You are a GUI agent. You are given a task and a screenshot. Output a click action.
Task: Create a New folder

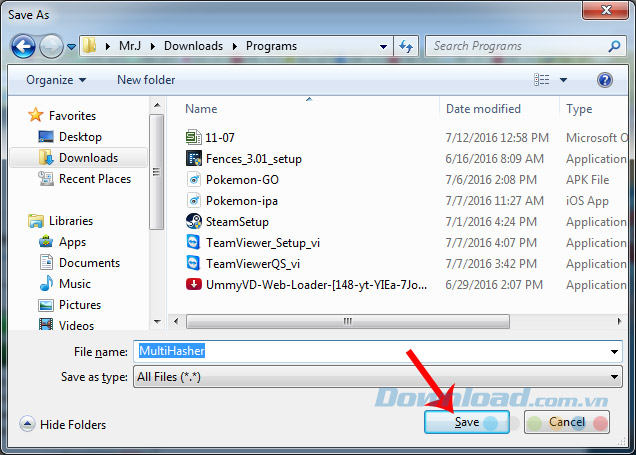146,80
